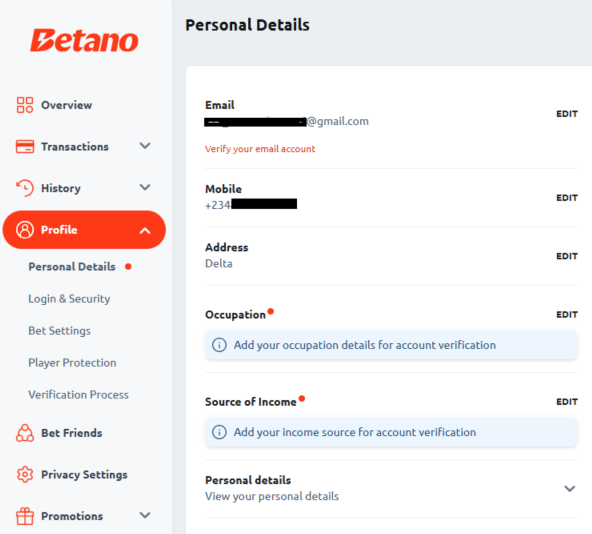Click Verify your email account link

260,149
